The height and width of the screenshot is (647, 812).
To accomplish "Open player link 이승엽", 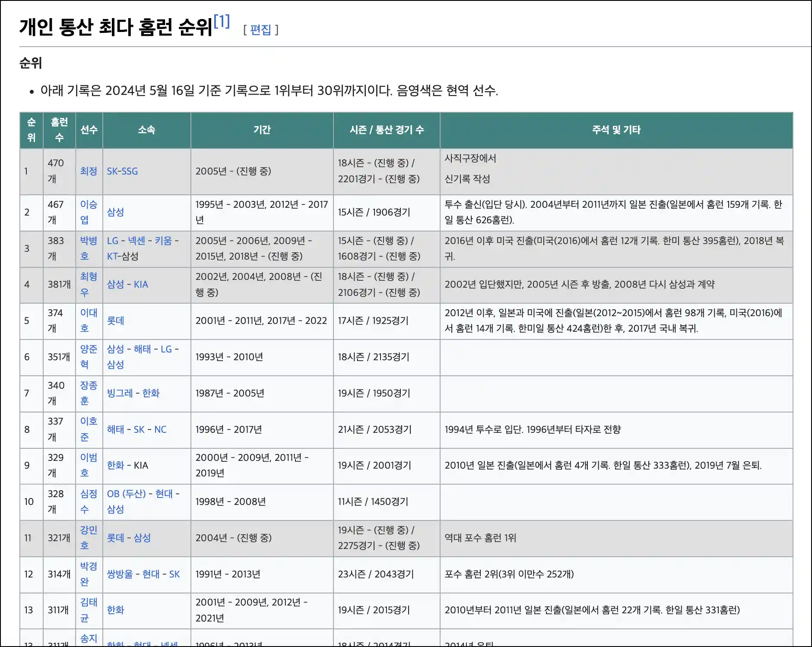I will (89, 212).
